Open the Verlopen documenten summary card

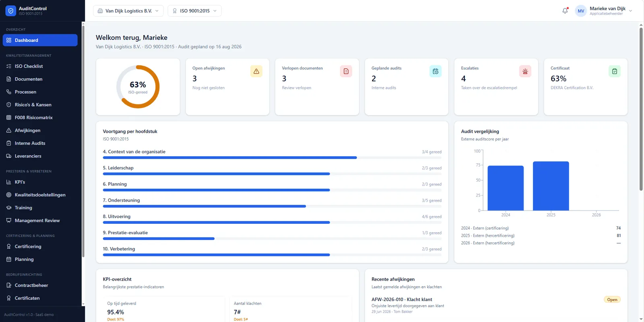(x=317, y=87)
